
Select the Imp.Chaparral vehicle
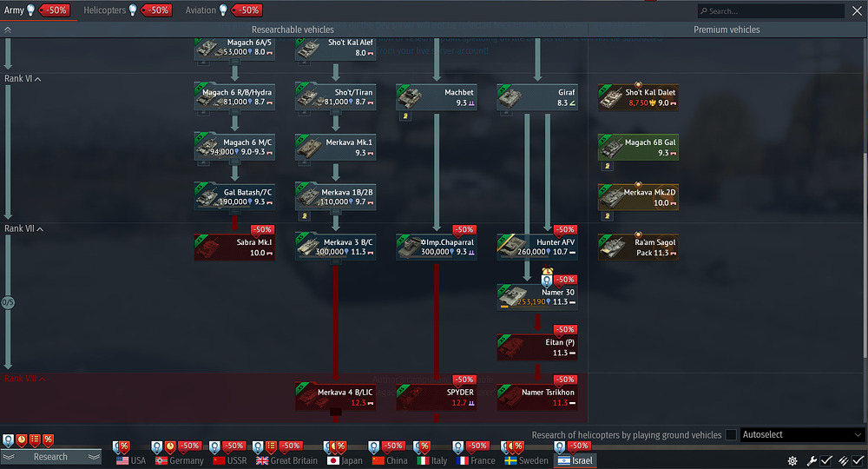click(x=437, y=247)
